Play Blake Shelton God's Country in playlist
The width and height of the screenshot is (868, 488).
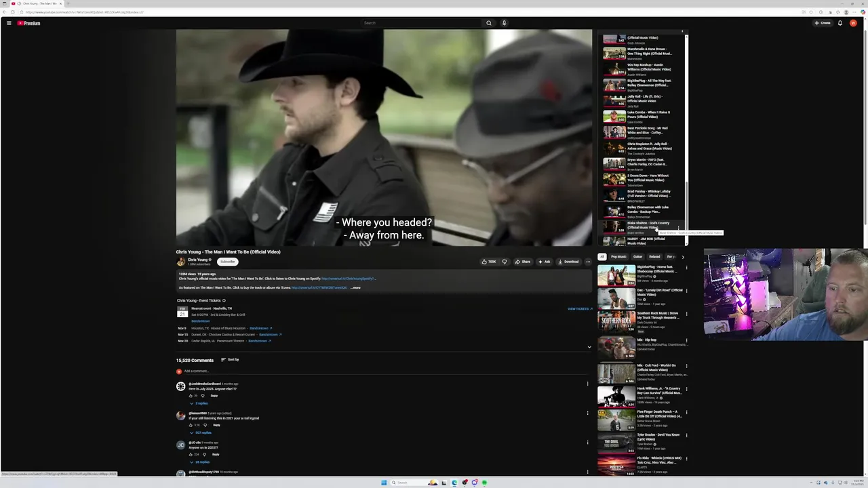click(641, 227)
